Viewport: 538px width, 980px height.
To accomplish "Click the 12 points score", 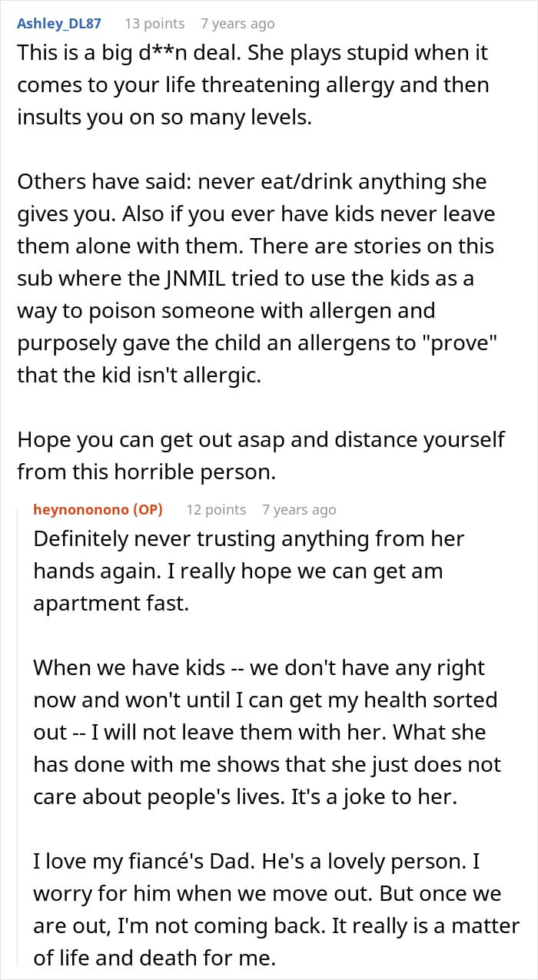I will 216,510.
